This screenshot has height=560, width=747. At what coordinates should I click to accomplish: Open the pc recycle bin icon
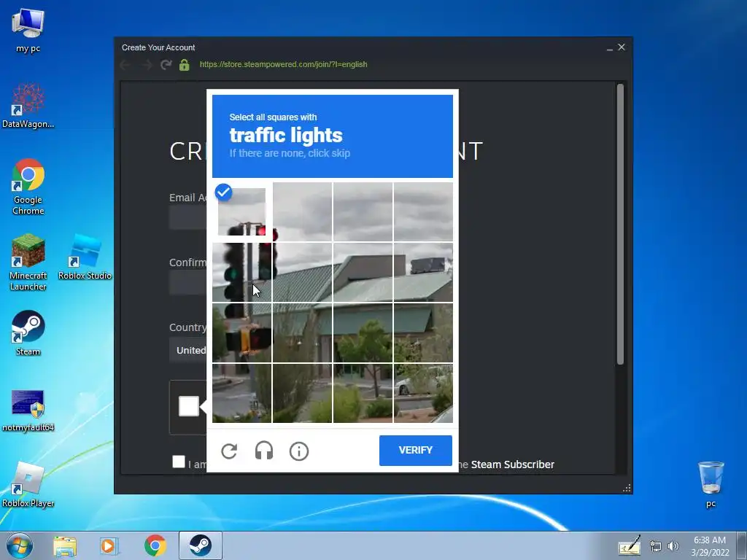pos(711,484)
